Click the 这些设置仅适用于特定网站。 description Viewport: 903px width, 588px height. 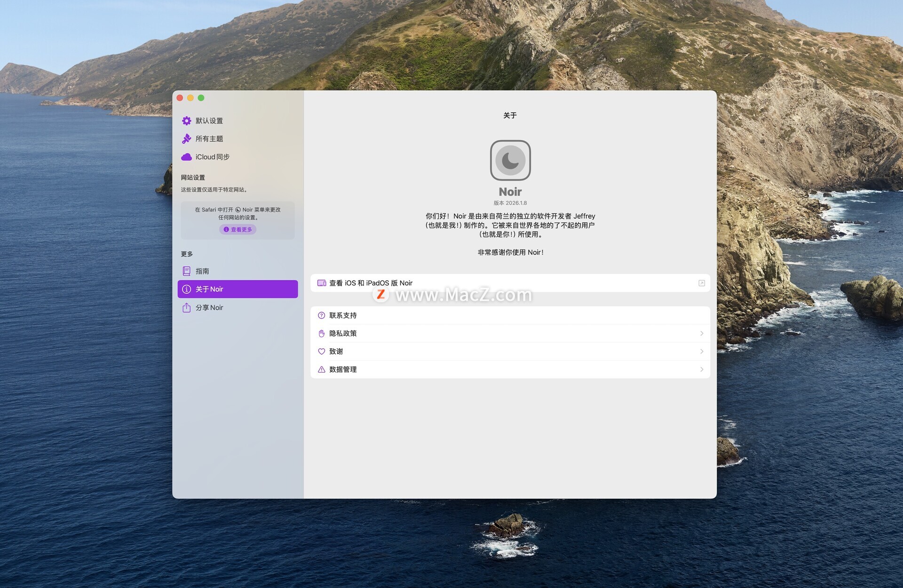(x=214, y=190)
